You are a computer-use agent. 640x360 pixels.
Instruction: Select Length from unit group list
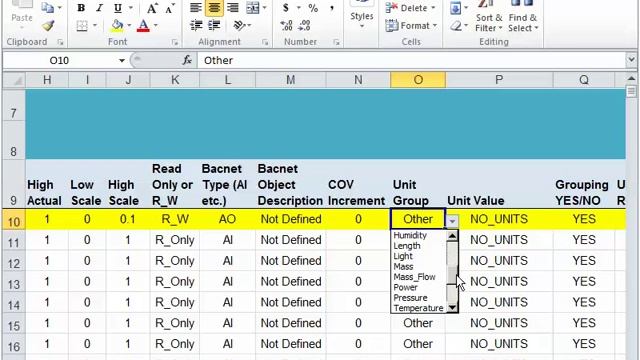(x=407, y=246)
